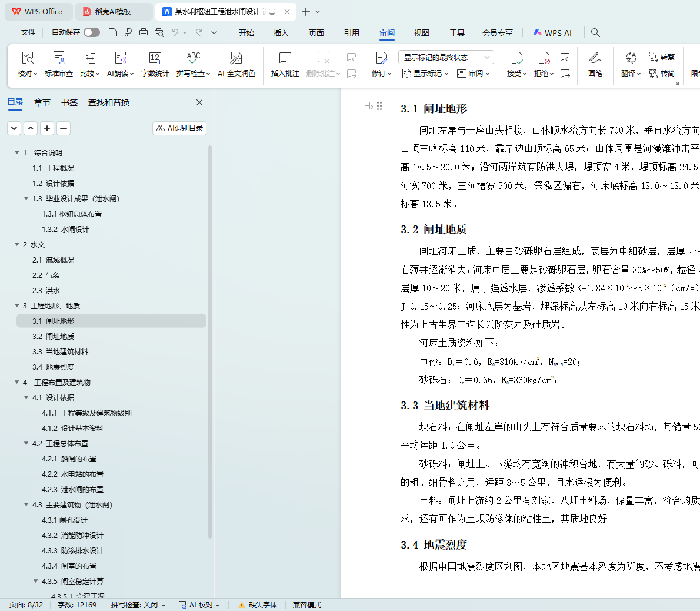The image size is (700, 611).
Task: Switch to the 视图 ribbon tab
Action: pyautogui.click(x=422, y=33)
